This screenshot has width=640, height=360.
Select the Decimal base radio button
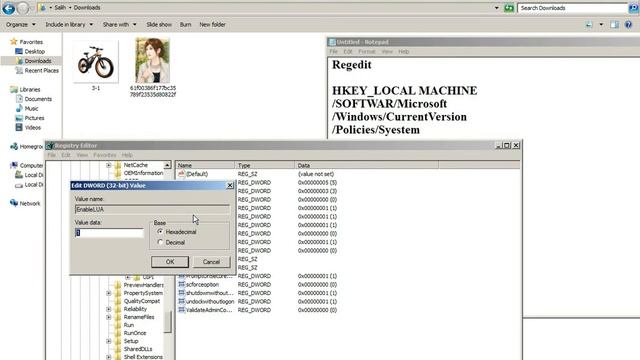pyautogui.click(x=160, y=242)
